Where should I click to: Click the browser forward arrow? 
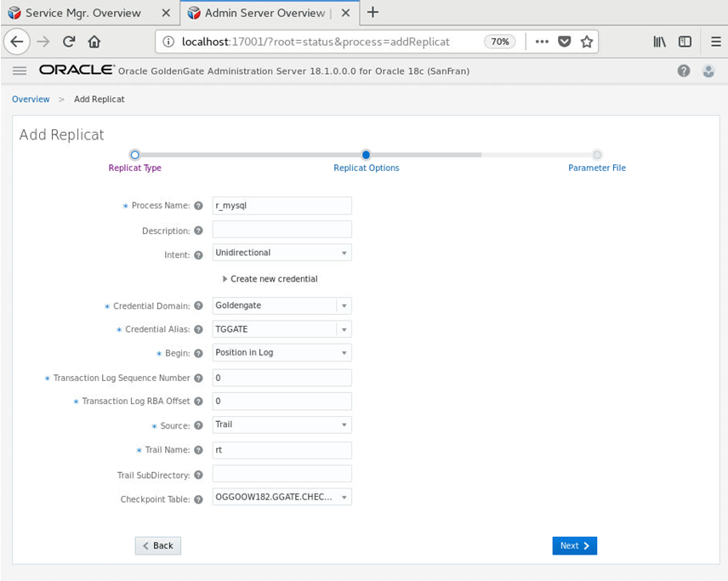point(43,42)
